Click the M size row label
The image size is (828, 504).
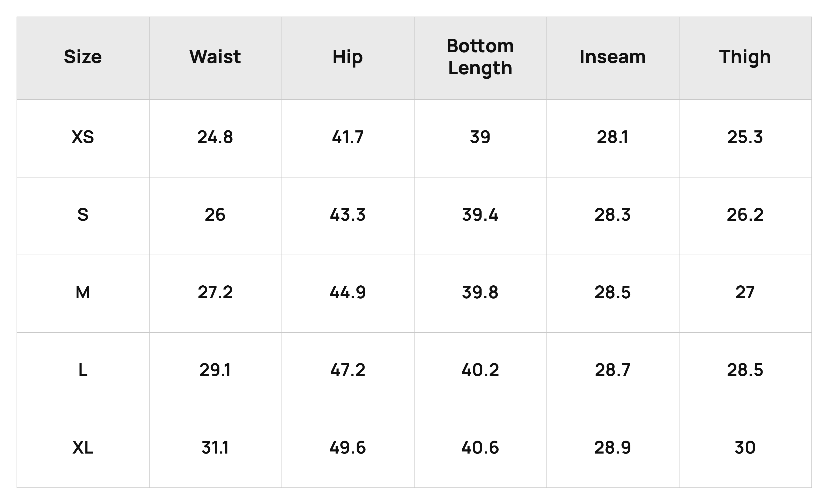pyautogui.click(x=83, y=293)
